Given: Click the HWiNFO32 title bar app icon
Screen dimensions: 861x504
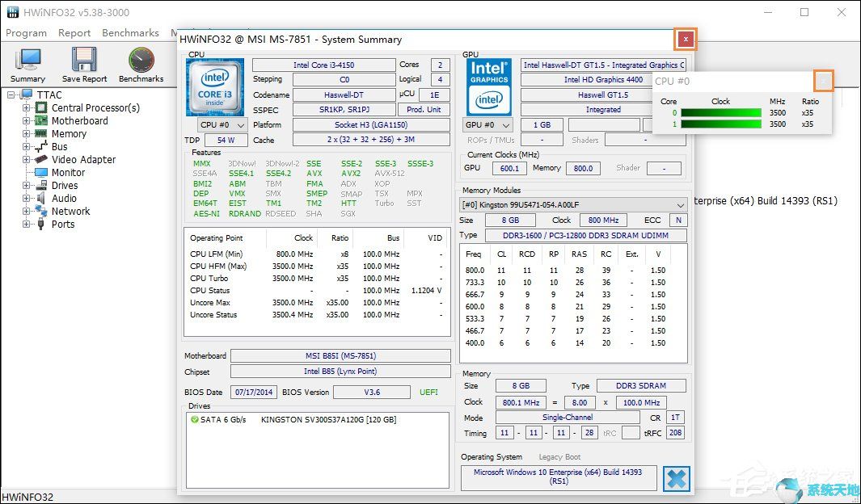Looking at the screenshot, I should (13, 12).
